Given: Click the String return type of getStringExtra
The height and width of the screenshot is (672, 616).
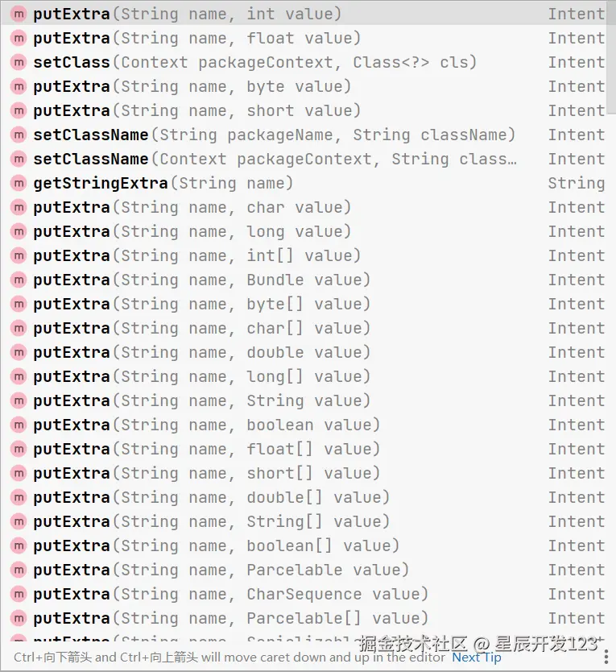Looking at the screenshot, I should pos(576,183).
